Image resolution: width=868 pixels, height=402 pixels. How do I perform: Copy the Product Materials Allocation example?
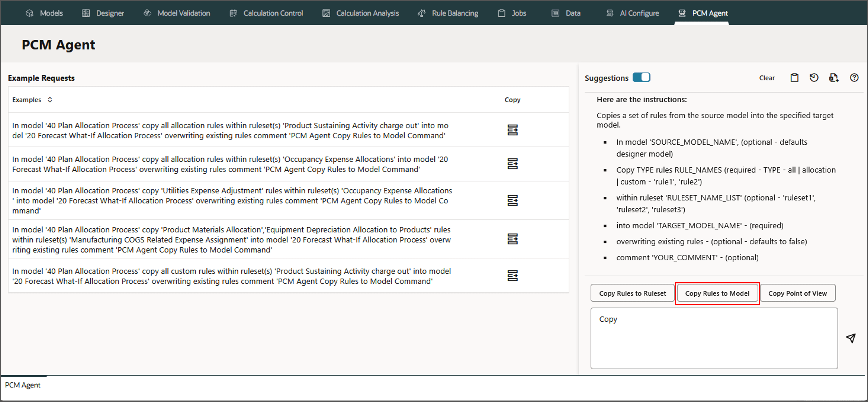(512, 239)
